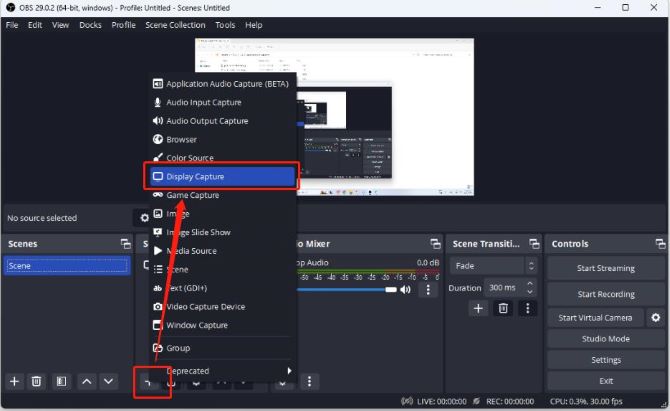Add an Image source from the menu
670x411 pixels.
[x=221, y=214]
